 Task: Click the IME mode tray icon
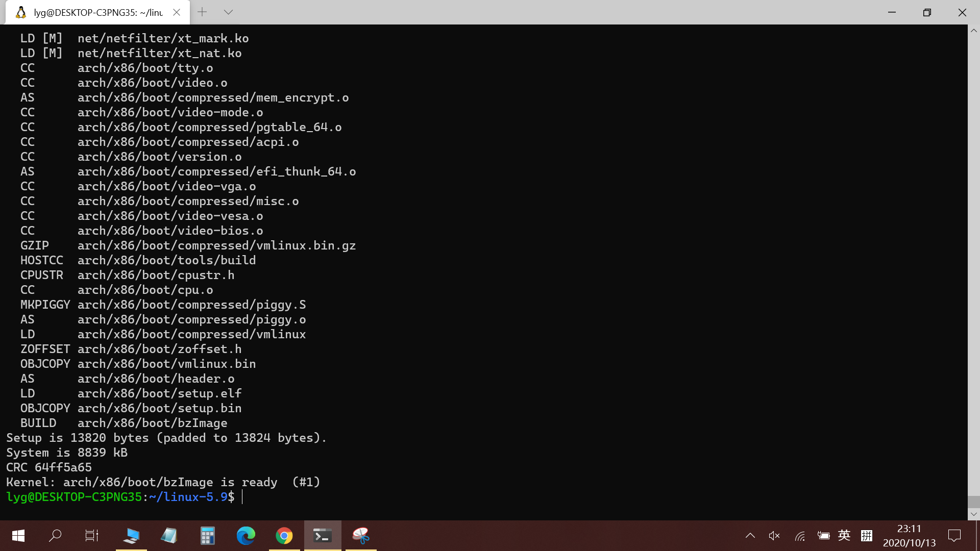click(867, 536)
